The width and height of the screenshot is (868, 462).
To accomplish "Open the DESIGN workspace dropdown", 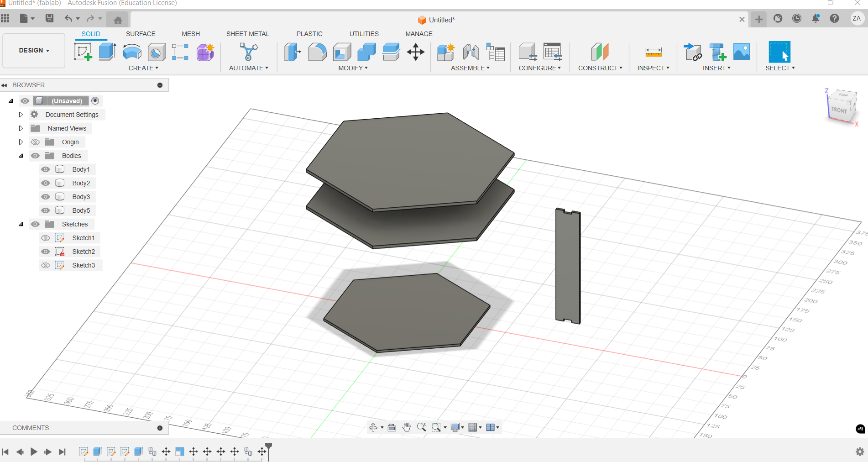I will click(34, 51).
